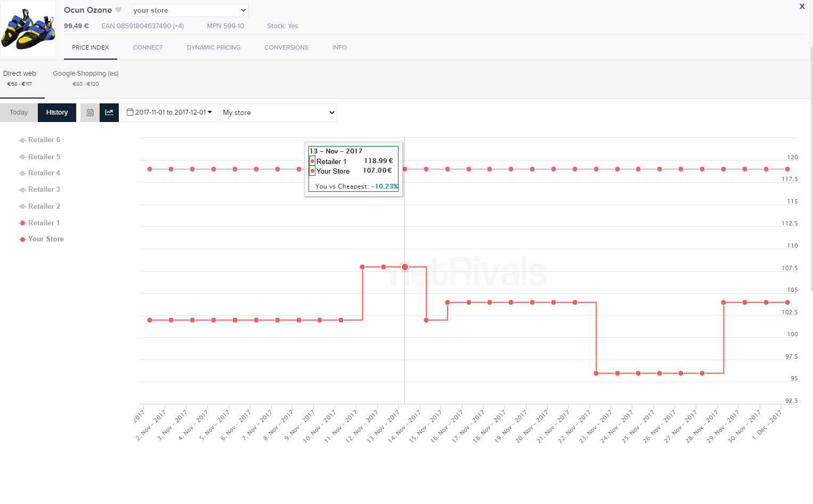The width and height of the screenshot is (813, 504).
Task: Open the Info tab
Action: click(339, 47)
